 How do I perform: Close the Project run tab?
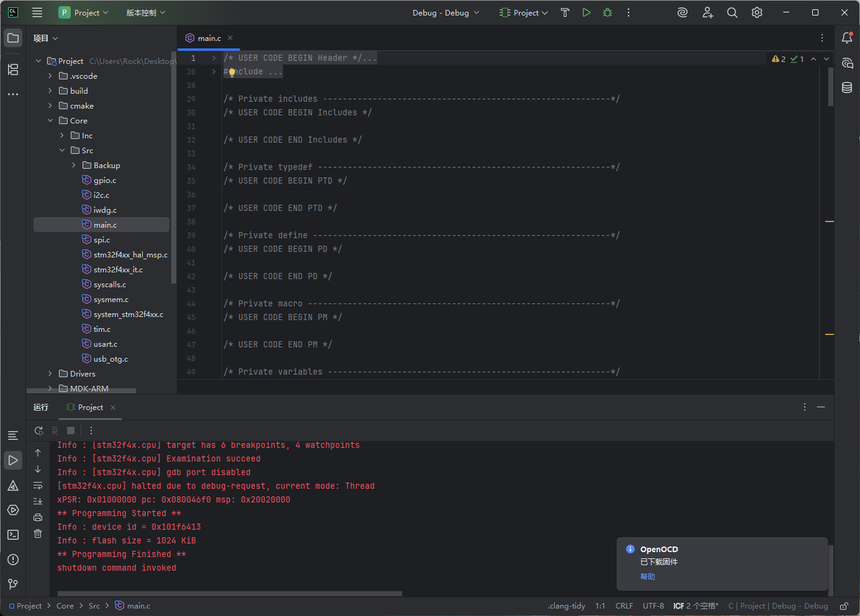click(x=113, y=408)
